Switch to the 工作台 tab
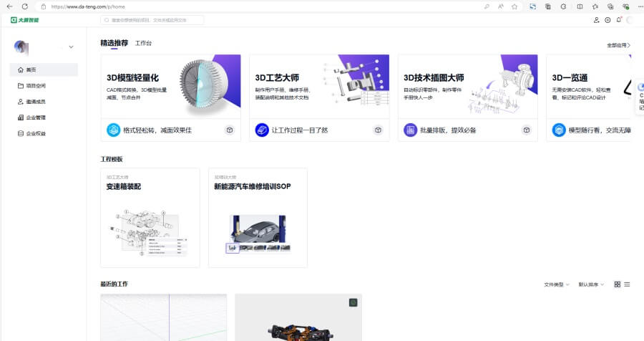Image resolution: width=644 pixels, height=341 pixels. pyautogui.click(x=143, y=43)
